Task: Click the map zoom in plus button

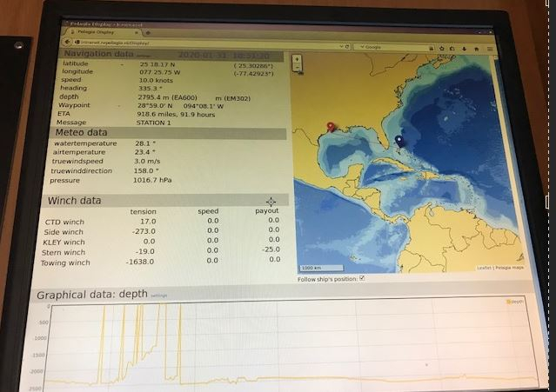Action: tap(298, 61)
